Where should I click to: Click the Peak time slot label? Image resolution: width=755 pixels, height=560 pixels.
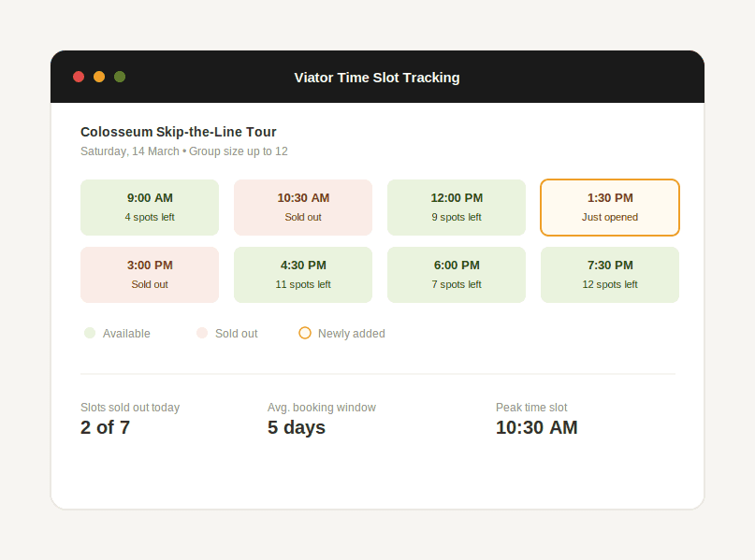pyautogui.click(x=531, y=408)
